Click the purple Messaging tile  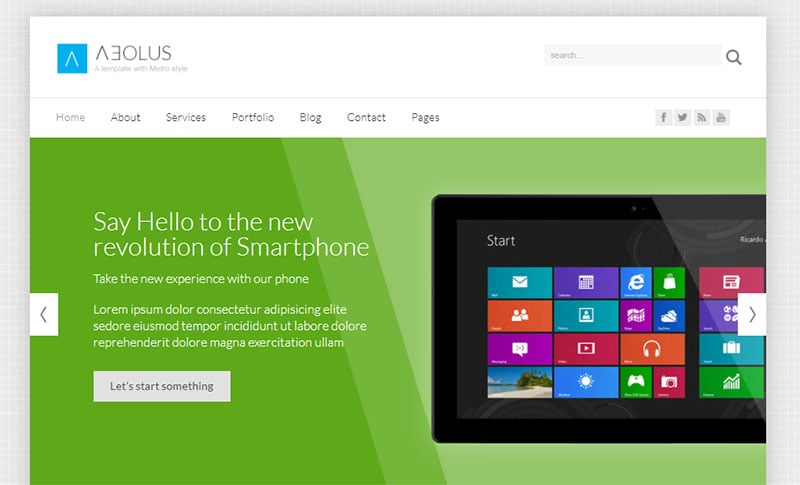pos(520,349)
